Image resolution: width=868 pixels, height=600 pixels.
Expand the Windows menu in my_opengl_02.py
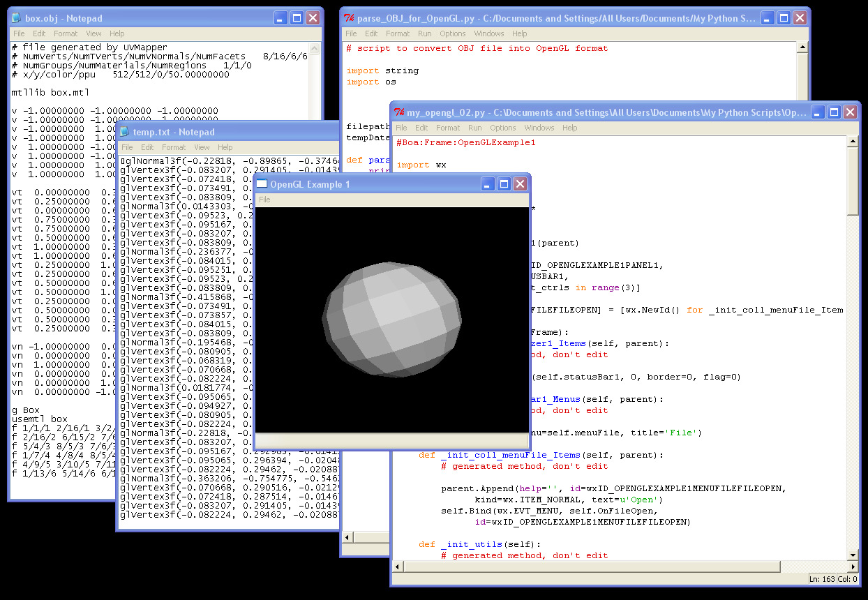click(x=539, y=128)
